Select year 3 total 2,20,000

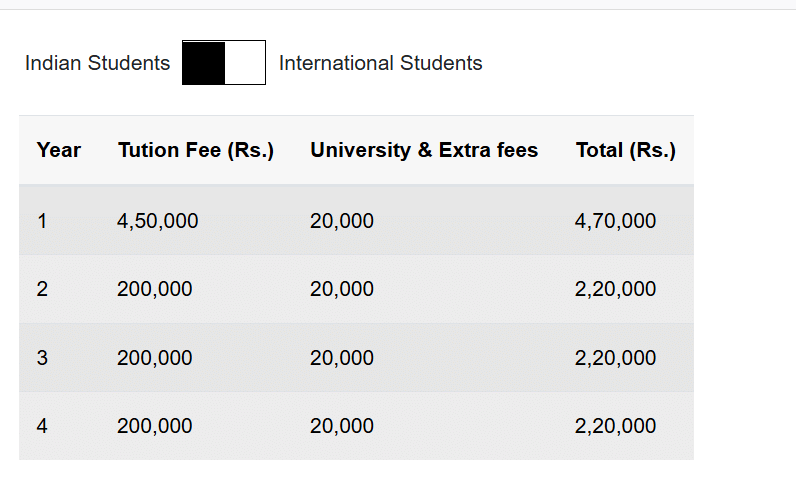(x=615, y=358)
